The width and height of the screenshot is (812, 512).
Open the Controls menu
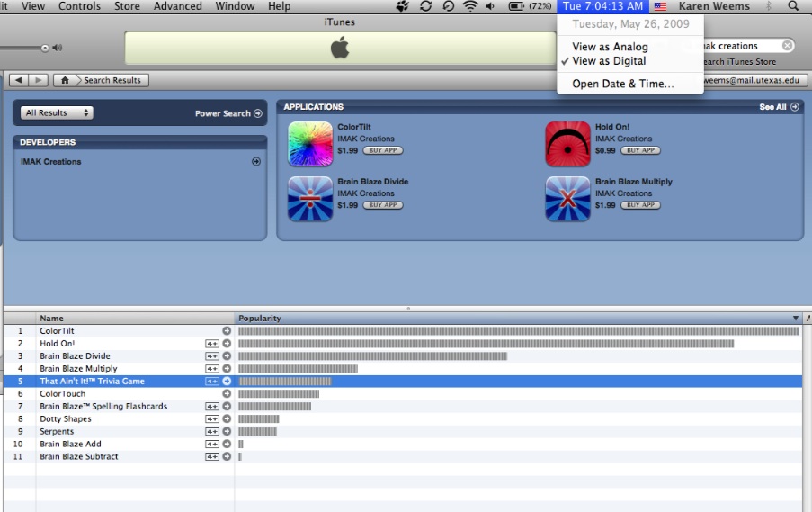79,6
